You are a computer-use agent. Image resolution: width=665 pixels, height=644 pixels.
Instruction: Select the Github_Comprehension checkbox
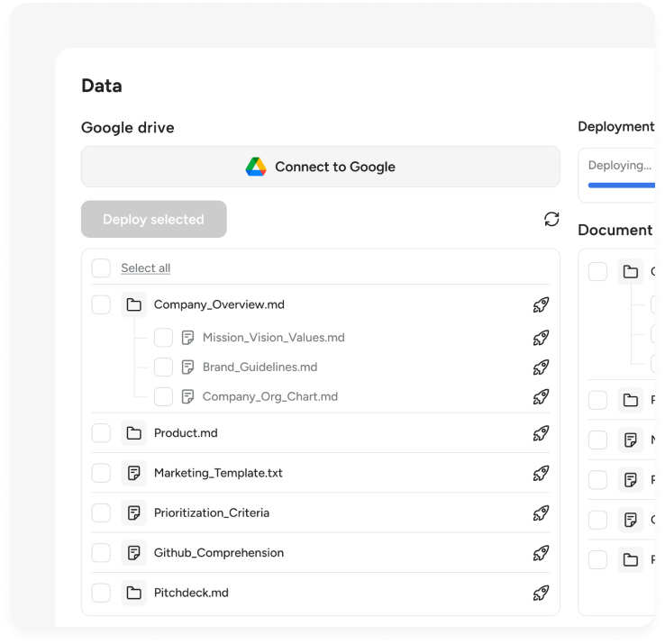pyautogui.click(x=102, y=552)
